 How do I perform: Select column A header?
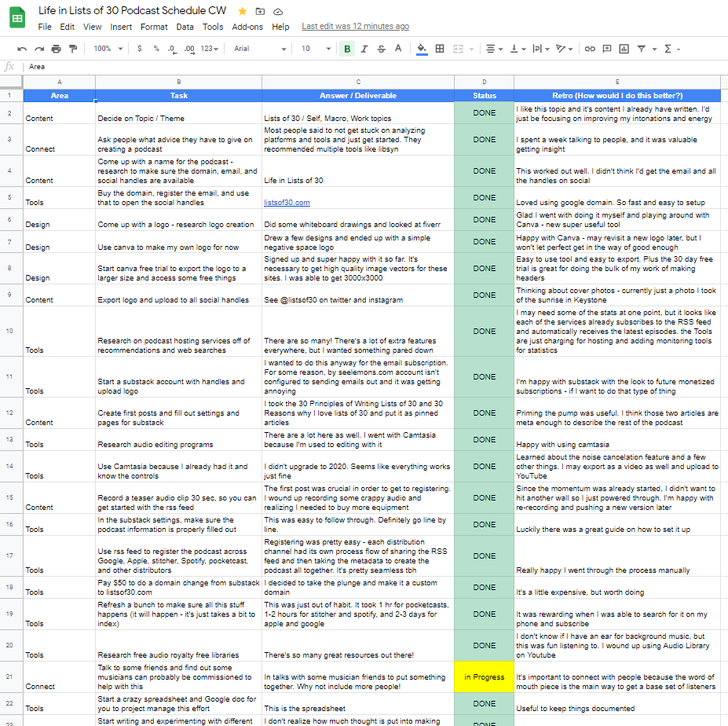(60, 82)
